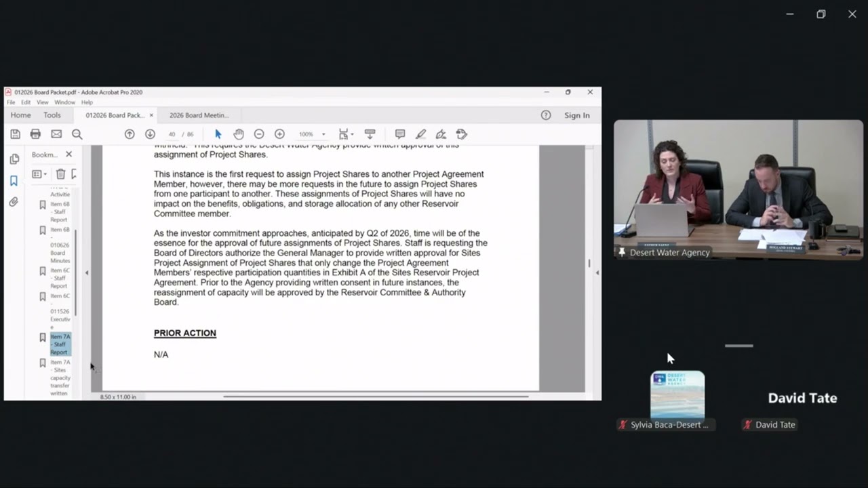Screen dimensions: 868x488
Task: Click the scrolling mode keyboard icon
Action: tap(370, 134)
